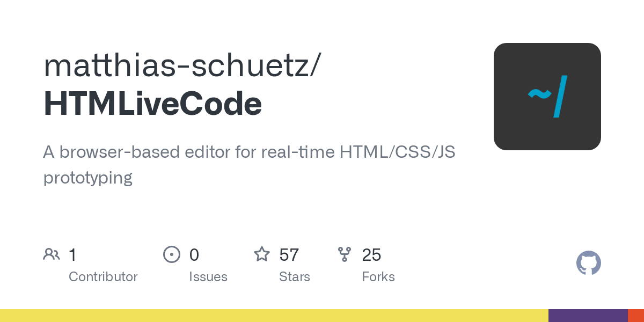Image resolution: width=644 pixels, height=322 pixels.
Task: Open the matthias-schuetz owner name
Action: click(x=182, y=65)
